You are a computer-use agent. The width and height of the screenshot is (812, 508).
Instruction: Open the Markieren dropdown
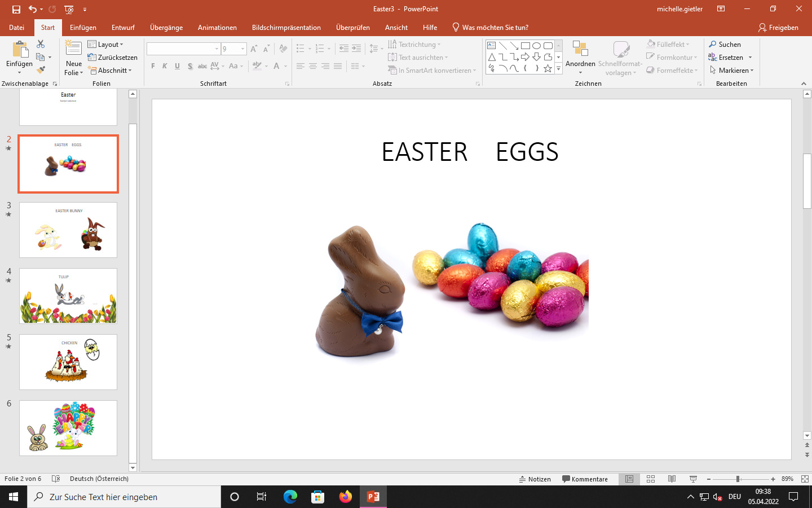(732, 70)
